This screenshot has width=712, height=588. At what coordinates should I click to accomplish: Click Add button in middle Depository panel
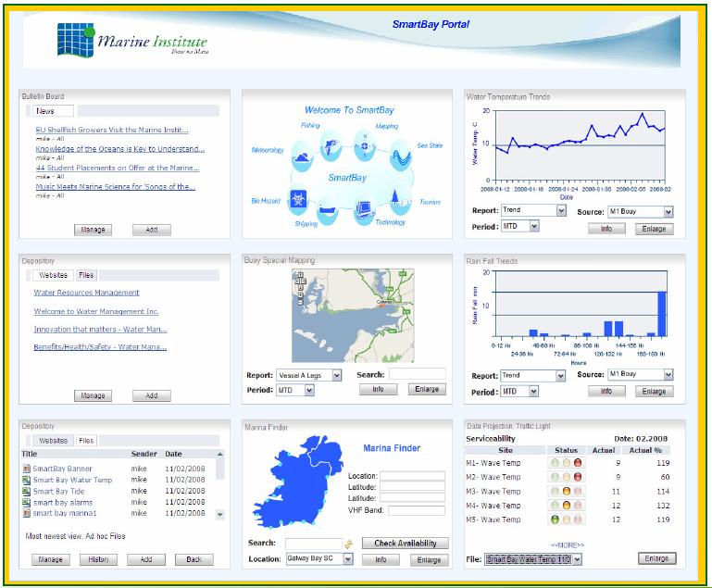(x=152, y=395)
